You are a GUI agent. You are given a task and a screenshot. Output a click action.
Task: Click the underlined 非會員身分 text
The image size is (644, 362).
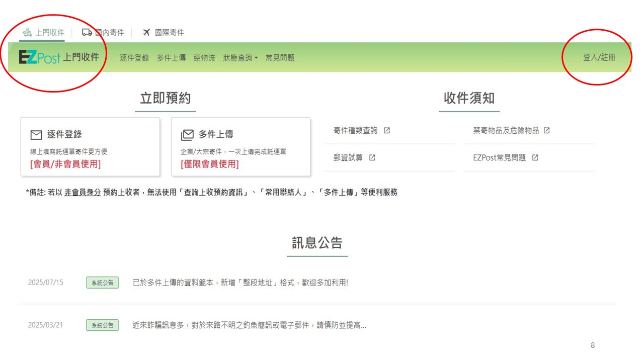coord(83,192)
